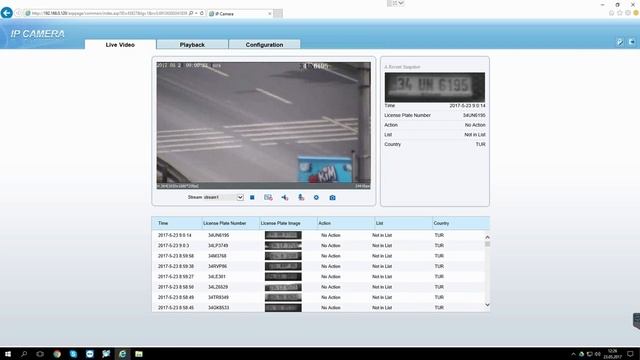Screen dimensions: 640x360
Task: Open the Playback tab
Action: point(192,44)
